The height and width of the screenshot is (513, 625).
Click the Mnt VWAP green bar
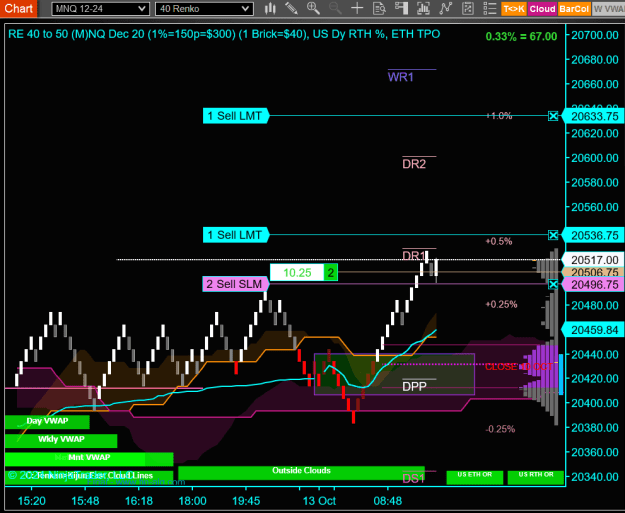(x=89, y=458)
